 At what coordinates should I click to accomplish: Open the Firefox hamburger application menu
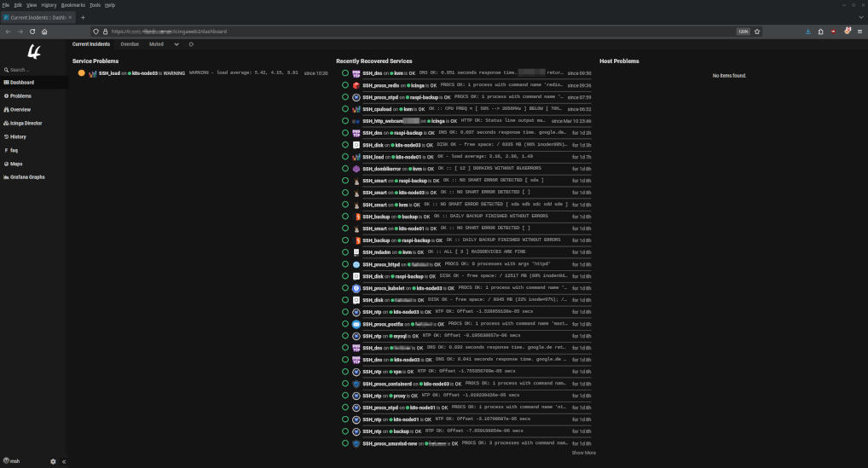click(859, 32)
